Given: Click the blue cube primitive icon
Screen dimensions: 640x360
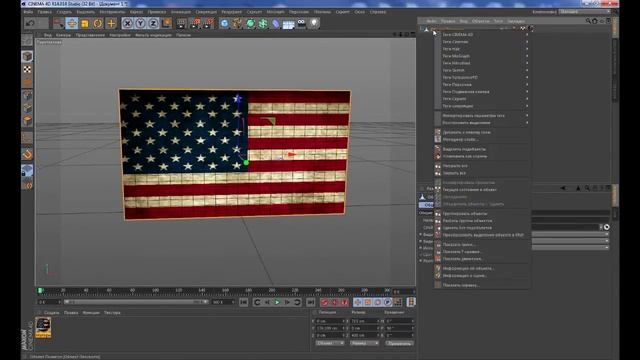Looking at the screenshot, I should (224, 23).
